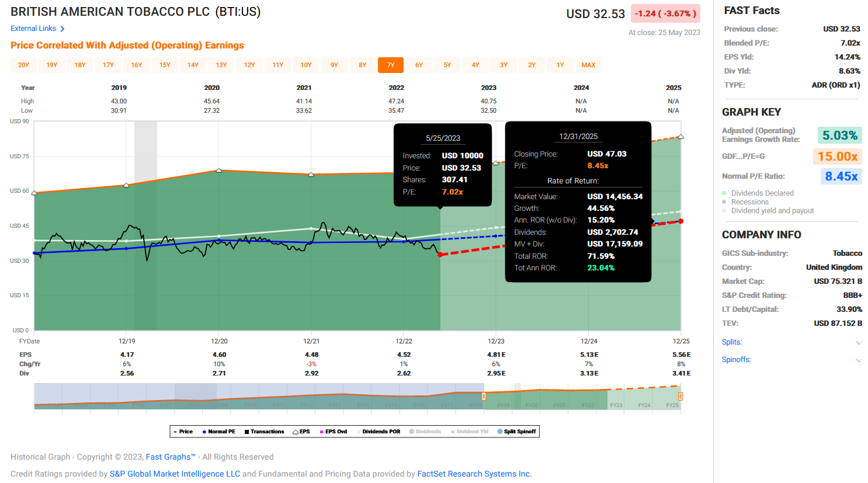
Task: Click the Recessions key entry
Action: point(745,202)
